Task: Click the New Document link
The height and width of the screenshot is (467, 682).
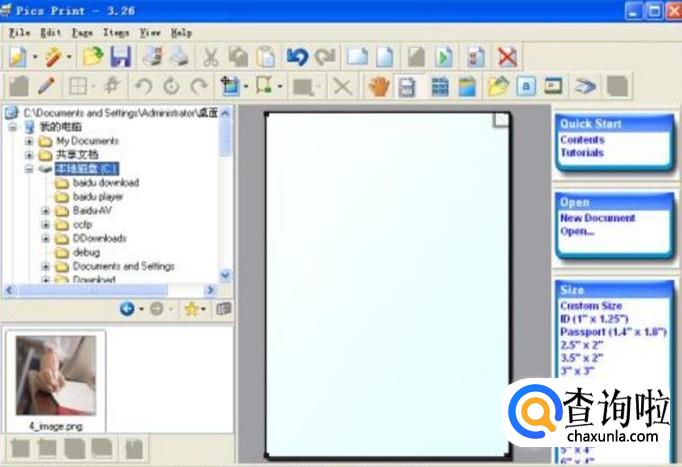Action: coord(597,218)
